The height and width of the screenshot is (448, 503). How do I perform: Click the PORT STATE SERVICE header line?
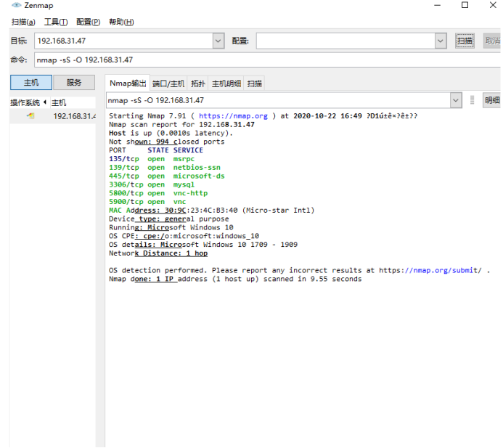(x=156, y=150)
